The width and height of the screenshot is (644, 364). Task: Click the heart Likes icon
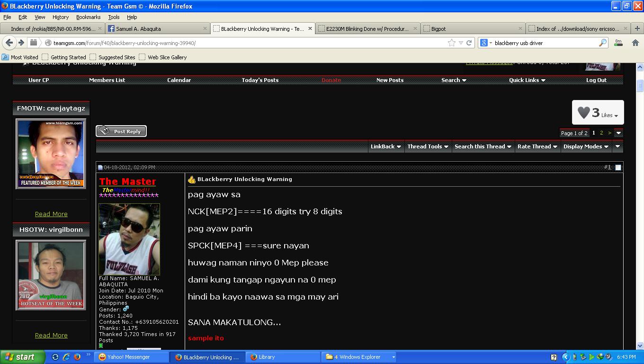(x=584, y=112)
